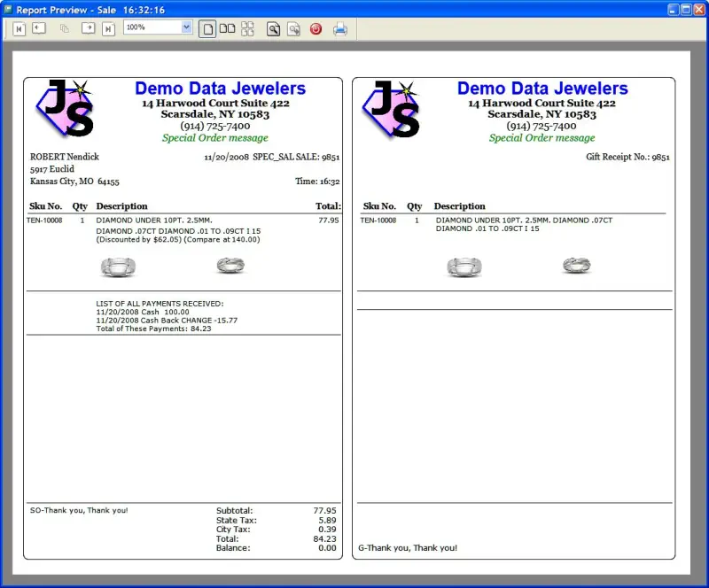Image resolution: width=709 pixels, height=588 pixels.
Task: Minimize the Report Preview window
Action: 674,10
